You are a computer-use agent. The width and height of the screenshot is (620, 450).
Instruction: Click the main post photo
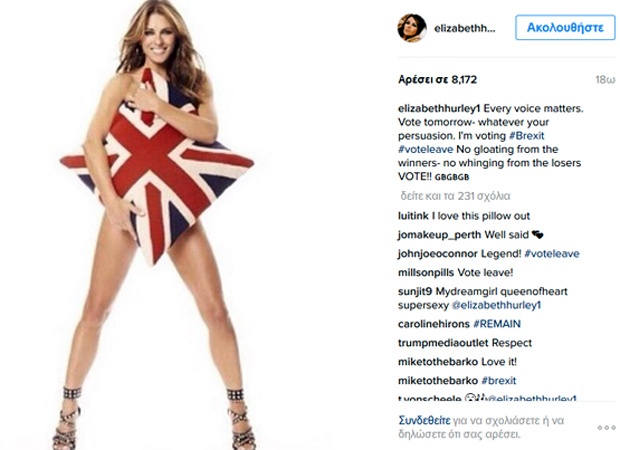pyautogui.click(x=157, y=225)
